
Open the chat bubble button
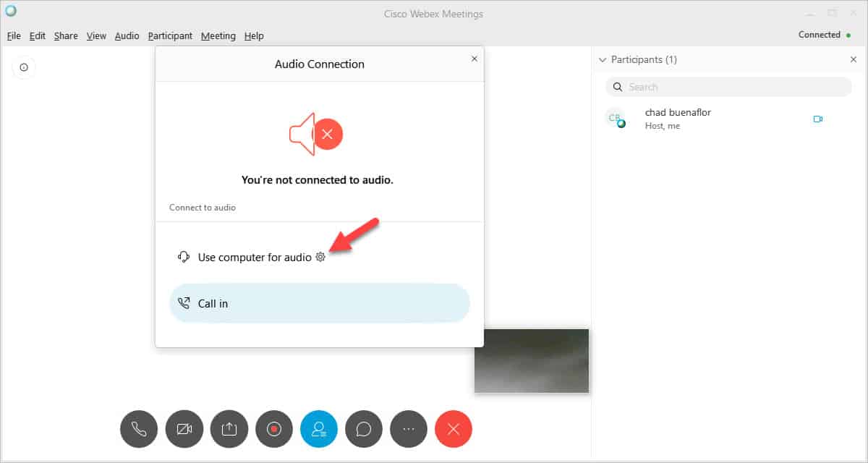[x=364, y=429]
